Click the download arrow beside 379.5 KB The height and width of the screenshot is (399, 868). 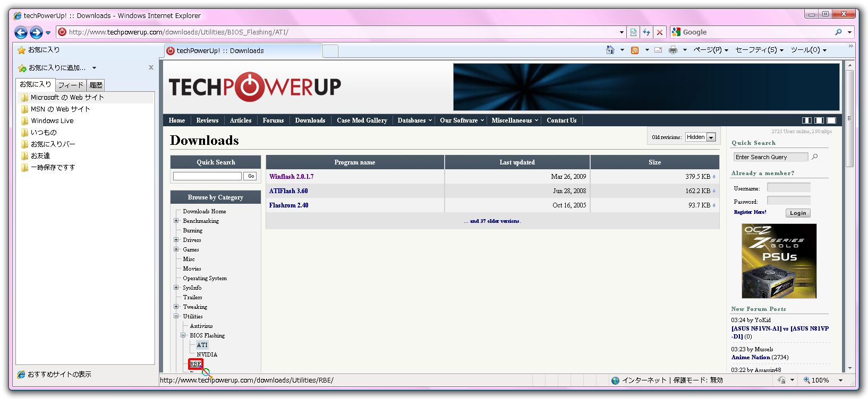714,177
